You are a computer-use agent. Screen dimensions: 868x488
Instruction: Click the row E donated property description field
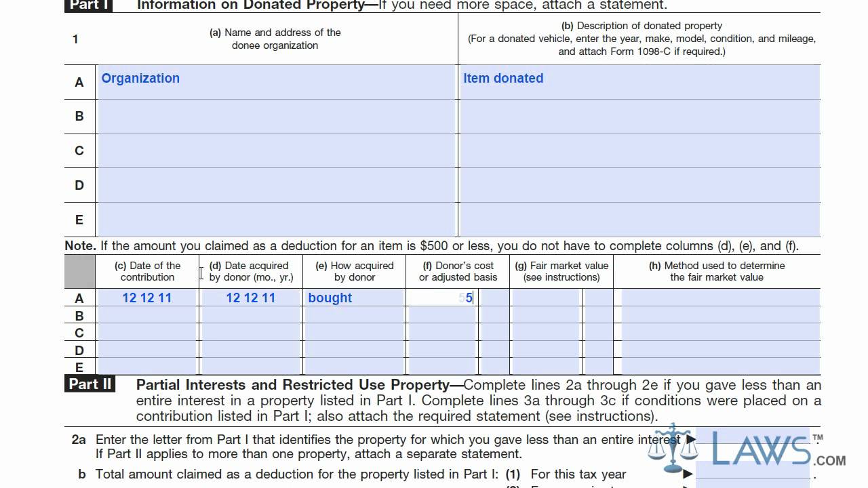(x=639, y=220)
